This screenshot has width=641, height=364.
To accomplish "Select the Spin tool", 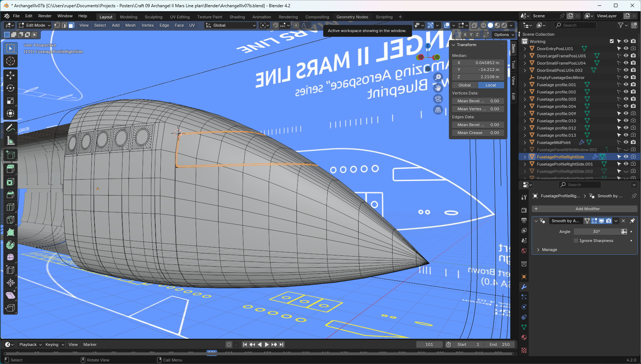I will point(10,245).
